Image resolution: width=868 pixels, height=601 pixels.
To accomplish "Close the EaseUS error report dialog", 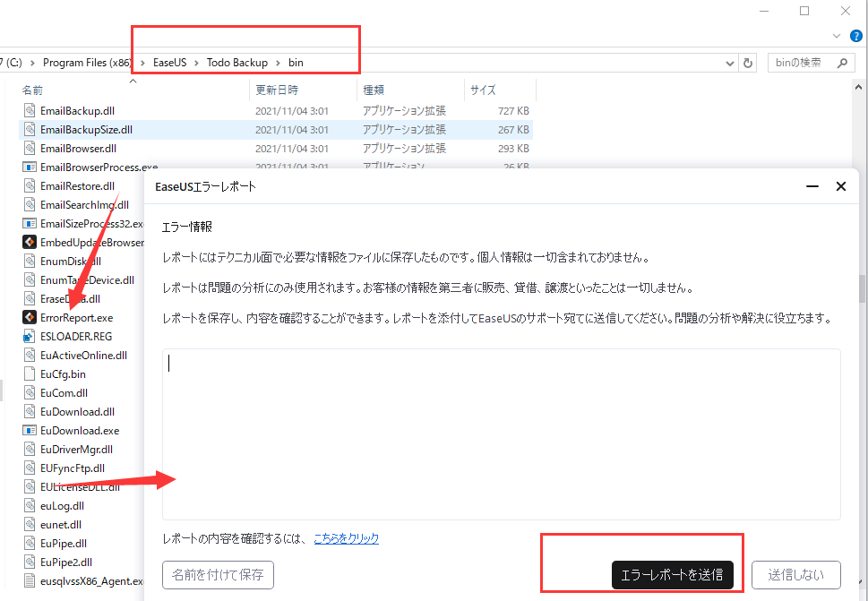I will (x=841, y=186).
